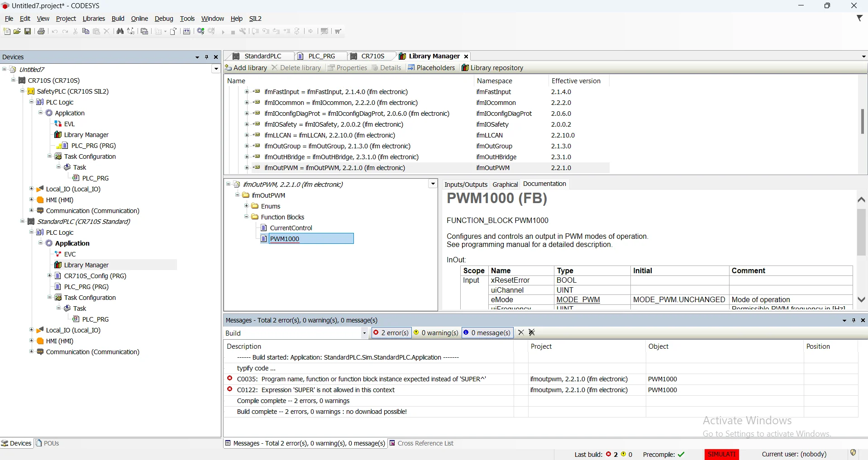Switch to the Graphical tab
Image resolution: width=868 pixels, height=460 pixels.
click(505, 185)
